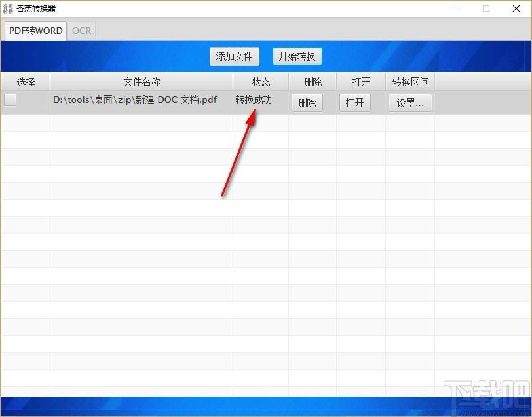Select the file path D:\tools\桌面\zip\新建 DOC 文档.pdf

(x=135, y=100)
